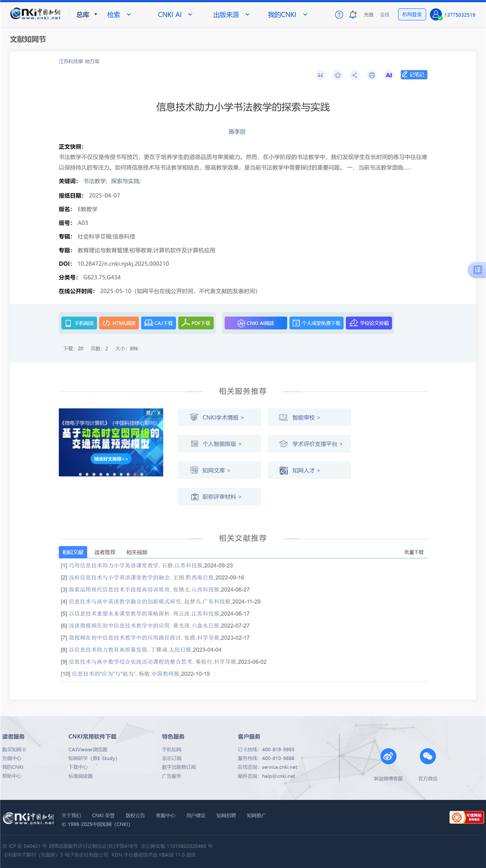Open Sina Weibo customer service icon
Viewport: 486px width, 868px height.
[388, 756]
